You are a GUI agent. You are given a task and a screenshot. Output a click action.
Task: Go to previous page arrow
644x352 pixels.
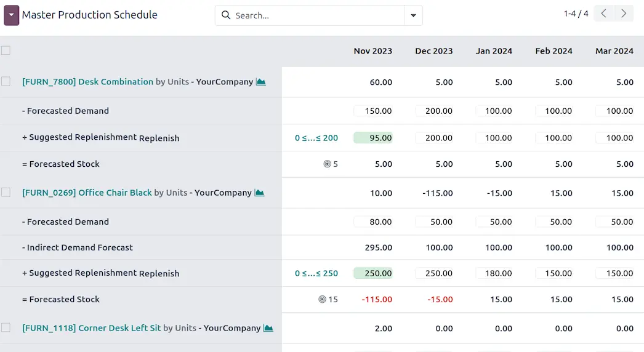tap(604, 14)
